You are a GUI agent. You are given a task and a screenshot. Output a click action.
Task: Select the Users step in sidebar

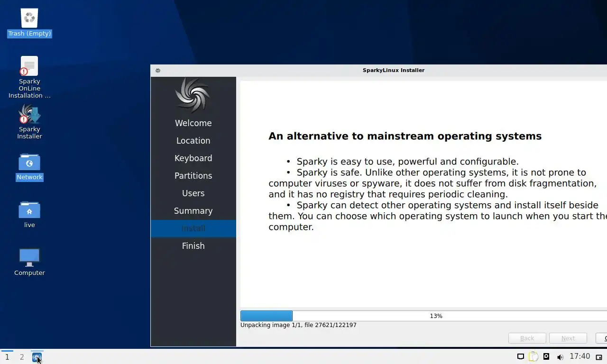(x=193, y=193)
